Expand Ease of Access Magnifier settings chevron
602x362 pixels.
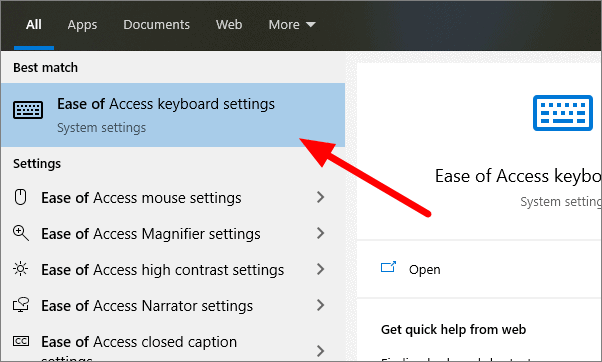point(321,233)
